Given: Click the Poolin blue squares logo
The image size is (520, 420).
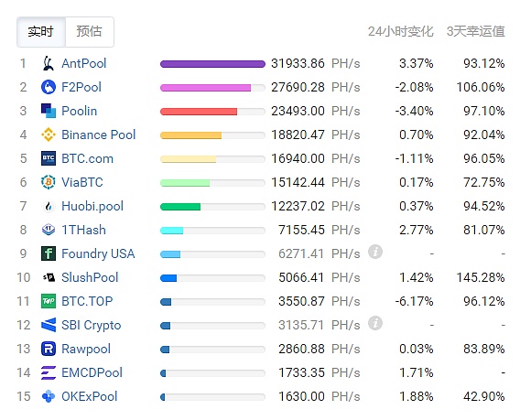Looking at the screenshot, I should click(x=49, y=111).
